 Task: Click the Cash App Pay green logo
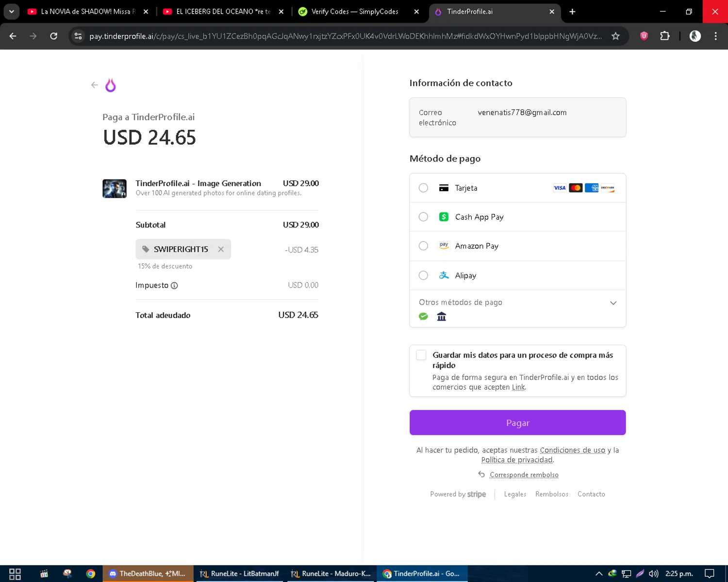[x=444, y=217]
